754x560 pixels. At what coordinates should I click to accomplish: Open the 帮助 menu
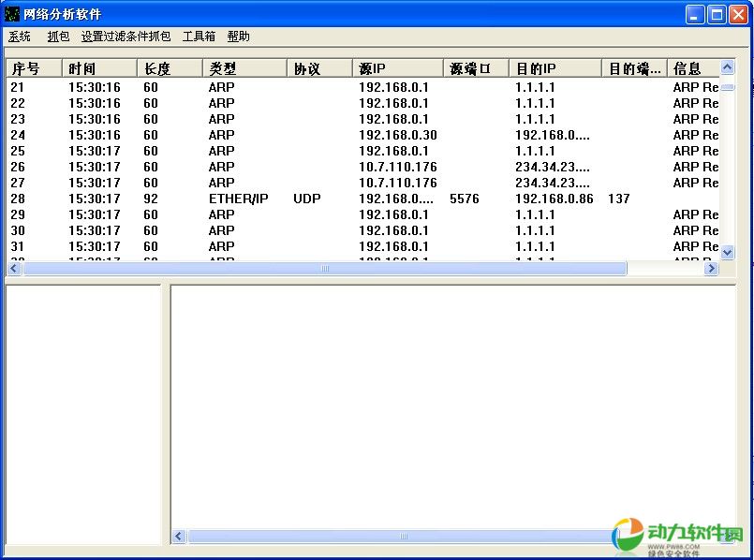[x=238, y=37]
